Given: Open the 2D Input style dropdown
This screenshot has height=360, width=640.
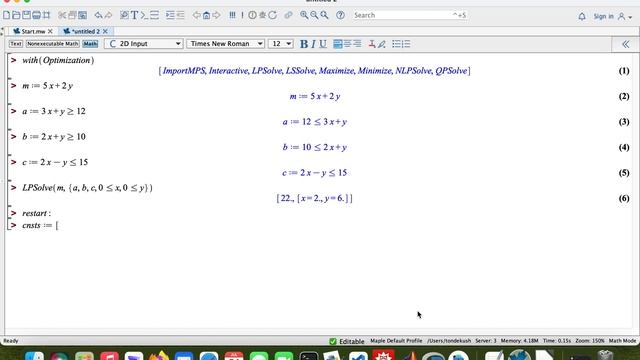Looking at the screenshot, I should (143, 44).
